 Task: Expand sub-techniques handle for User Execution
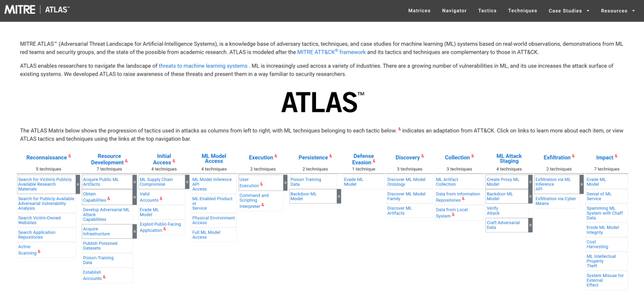point(286,183)
